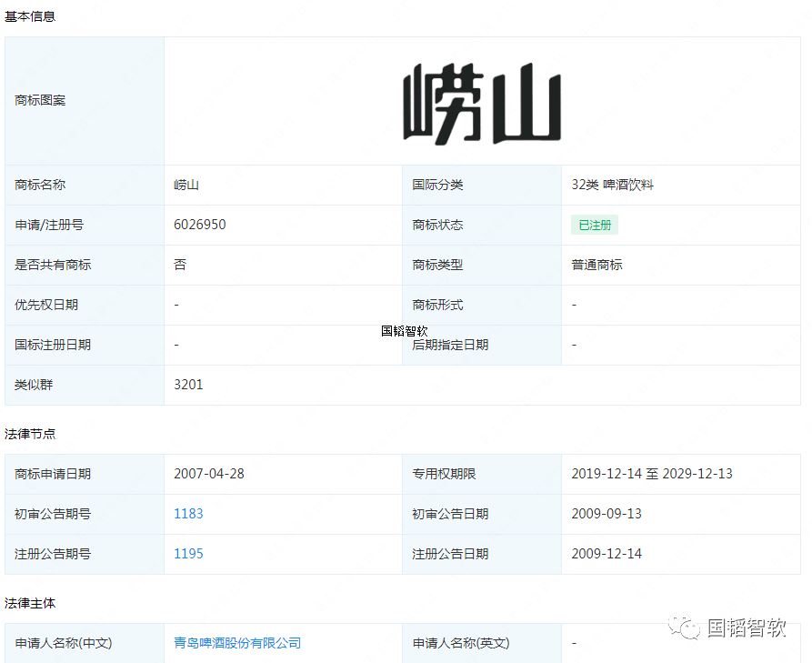812x663 pixels.
Task: Select the class value 32类 啤酒饮料
Action: (x=613, y=185)
